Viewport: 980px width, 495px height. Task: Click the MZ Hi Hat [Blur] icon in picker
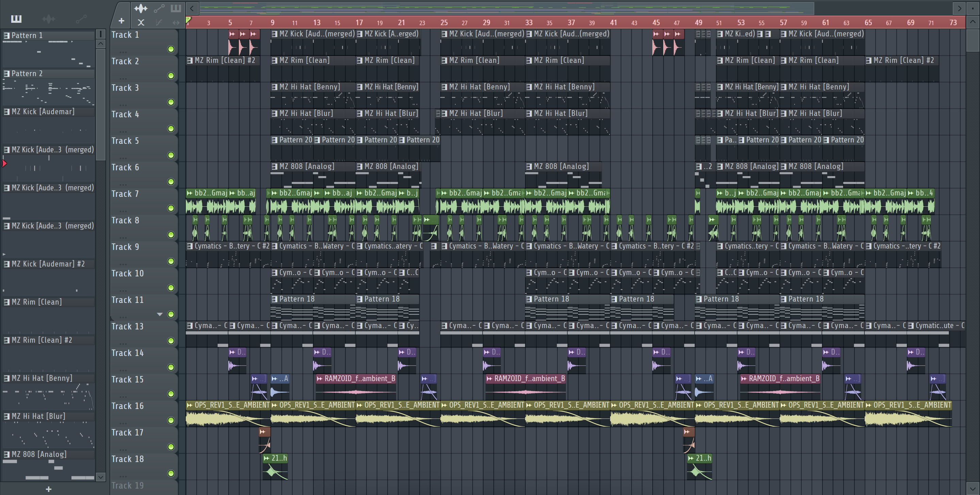(x=6, y=416)
